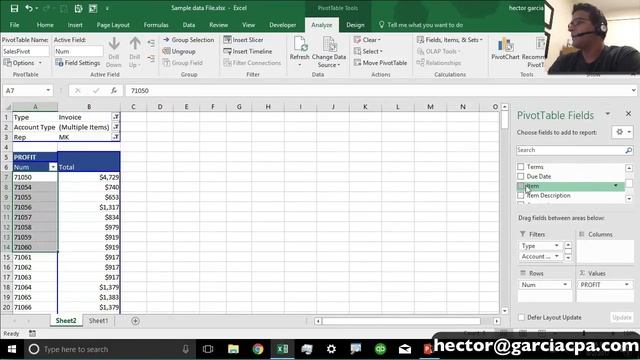This screenshot has height=360, width=640.
Task: Open the Account Type filter dropdown in B2
Action: (116, 127)
